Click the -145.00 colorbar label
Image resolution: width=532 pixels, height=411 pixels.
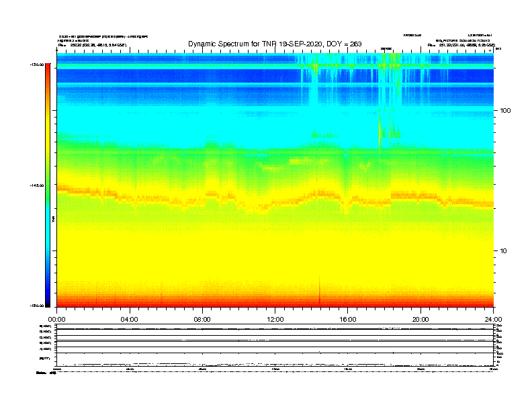(36, 185)
